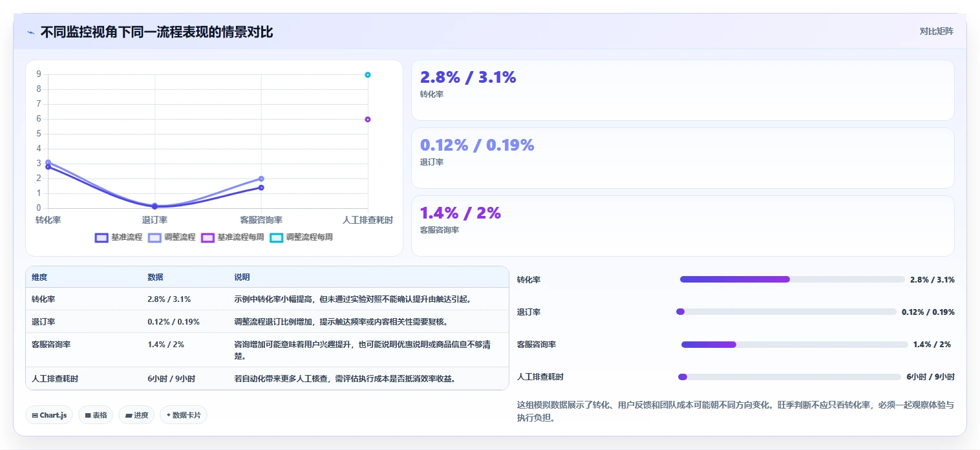Toggle the 基准流程 legend item
Viewport: 980px width, 450px height.
[118, 237]
